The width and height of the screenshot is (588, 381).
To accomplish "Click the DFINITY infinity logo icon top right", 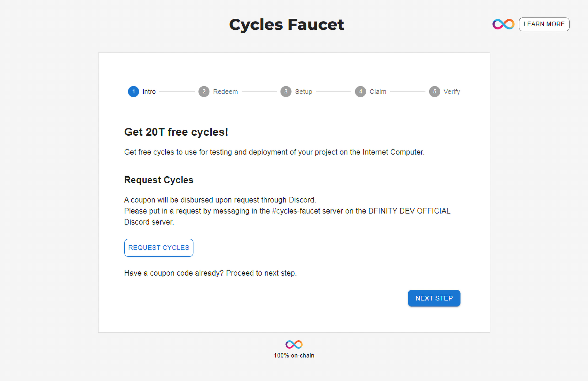I will click(x=503, y=24).
